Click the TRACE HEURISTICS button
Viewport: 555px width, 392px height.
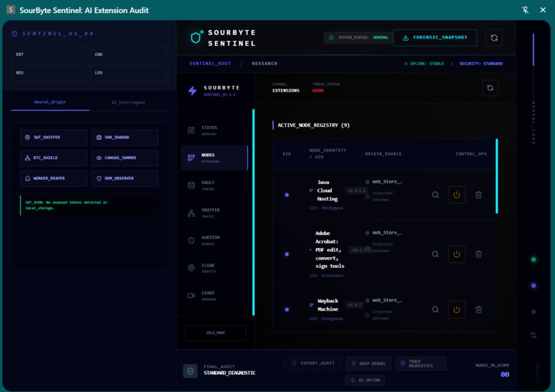pyautogui.click(x=421, y=364)
